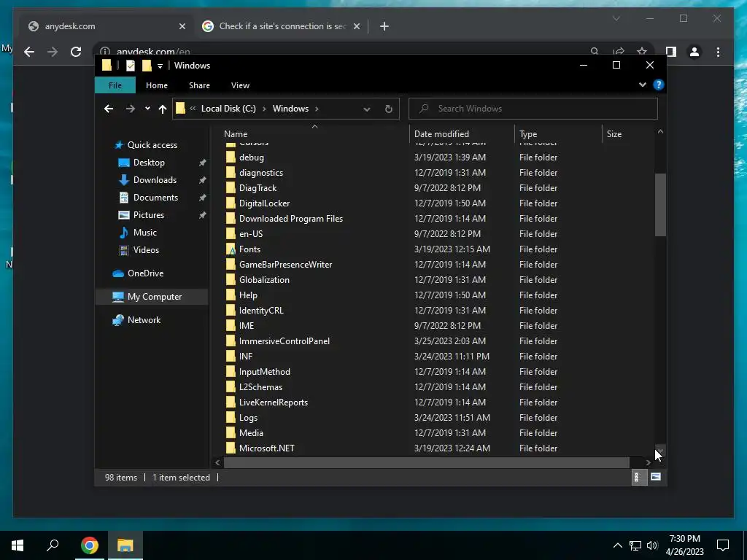The width and height of the screenshot is (747, 560).
Task: Open Windows Start menu
Action: pyautogui.click(x=18, y=545)
